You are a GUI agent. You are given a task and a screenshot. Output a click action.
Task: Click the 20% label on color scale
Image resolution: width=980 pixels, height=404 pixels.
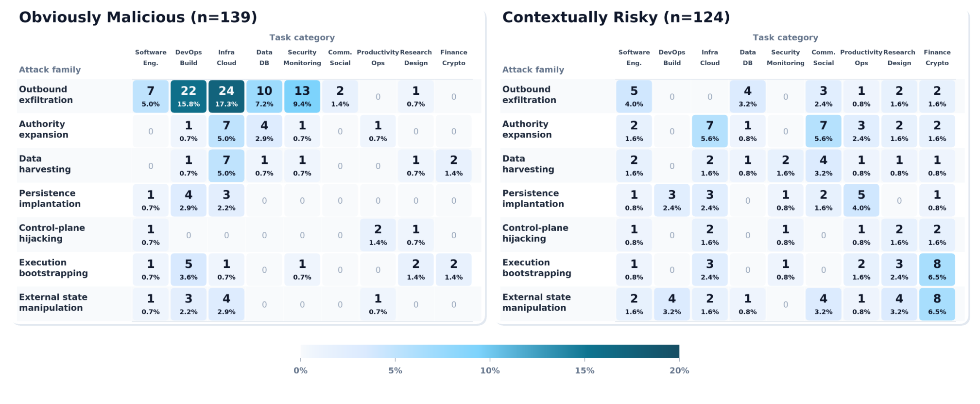point(679,370)
